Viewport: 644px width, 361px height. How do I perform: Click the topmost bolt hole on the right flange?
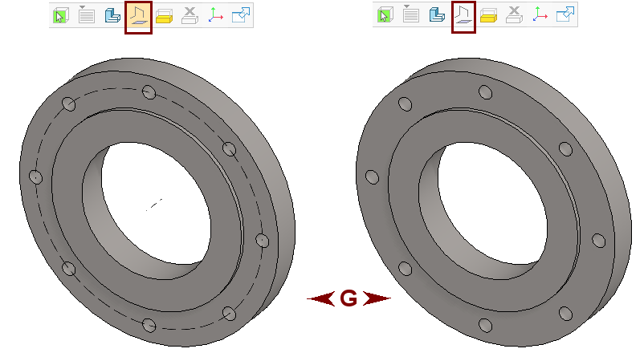coord(483,92)
